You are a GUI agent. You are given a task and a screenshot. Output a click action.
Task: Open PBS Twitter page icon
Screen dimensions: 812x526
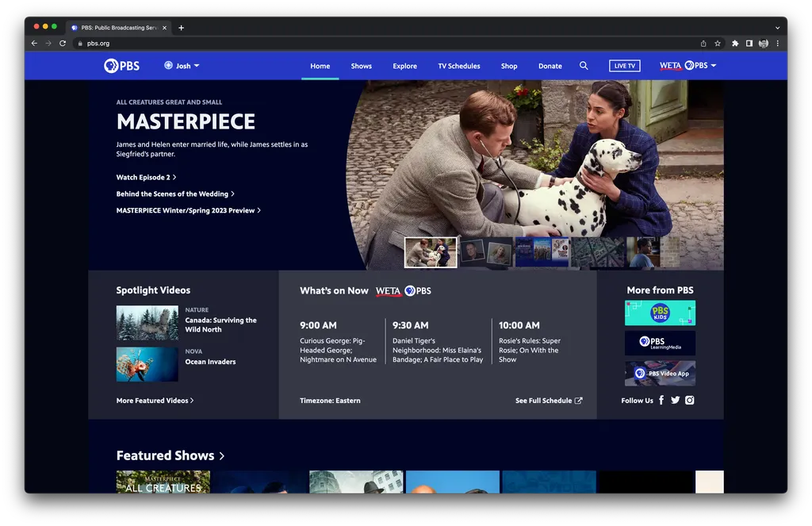click(x=676, y=400)
